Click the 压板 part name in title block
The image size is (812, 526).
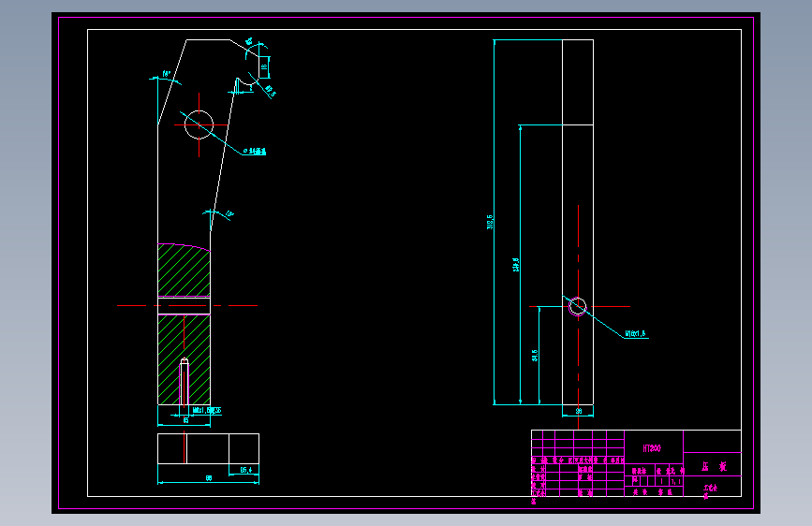[714, 466]
